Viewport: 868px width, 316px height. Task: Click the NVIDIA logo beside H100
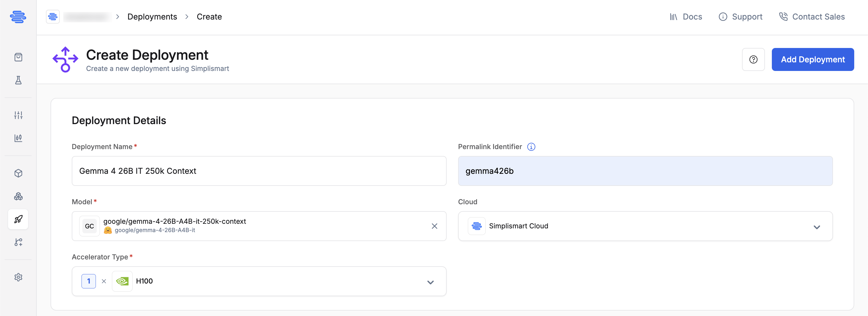pyautogui.click(x=122, y=281)
